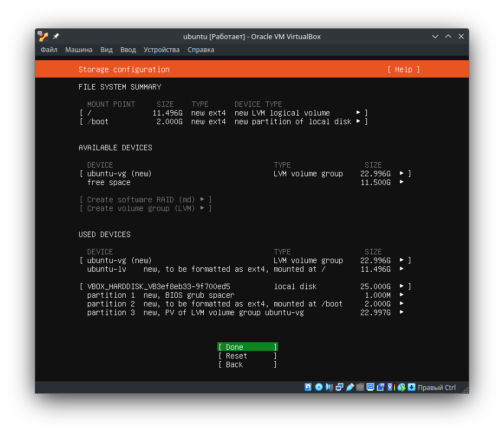Click the shared folders status icon

360,387
